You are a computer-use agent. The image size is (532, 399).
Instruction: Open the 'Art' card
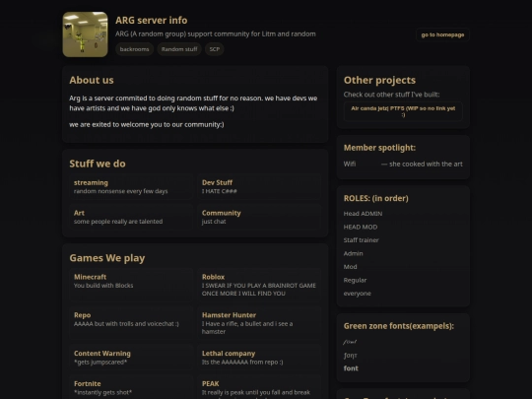[131, 217]
